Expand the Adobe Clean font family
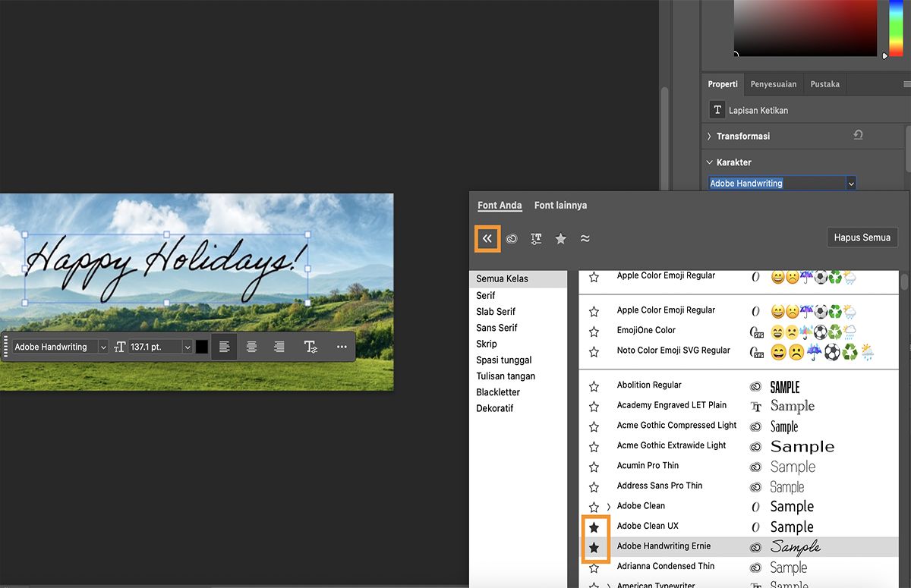Image resolution: width=911 pixels, height=588 pixels. coord(607,506)
